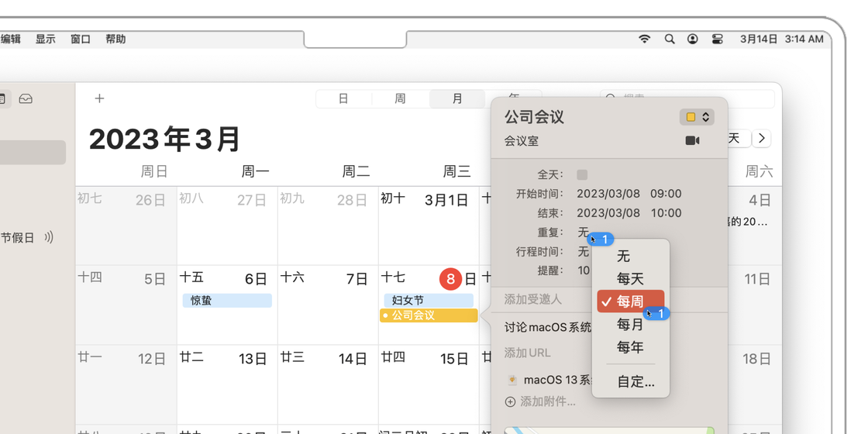Click the user account icon in menu bar
The width and height of the screenshot is (868, 434).
click(693, 39)
